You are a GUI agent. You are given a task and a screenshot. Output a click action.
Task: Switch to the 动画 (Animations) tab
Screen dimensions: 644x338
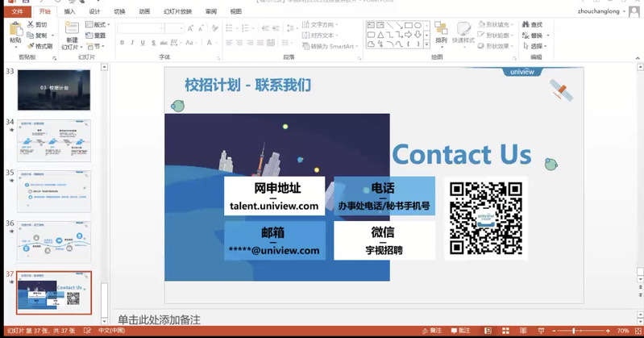[144, 11]
